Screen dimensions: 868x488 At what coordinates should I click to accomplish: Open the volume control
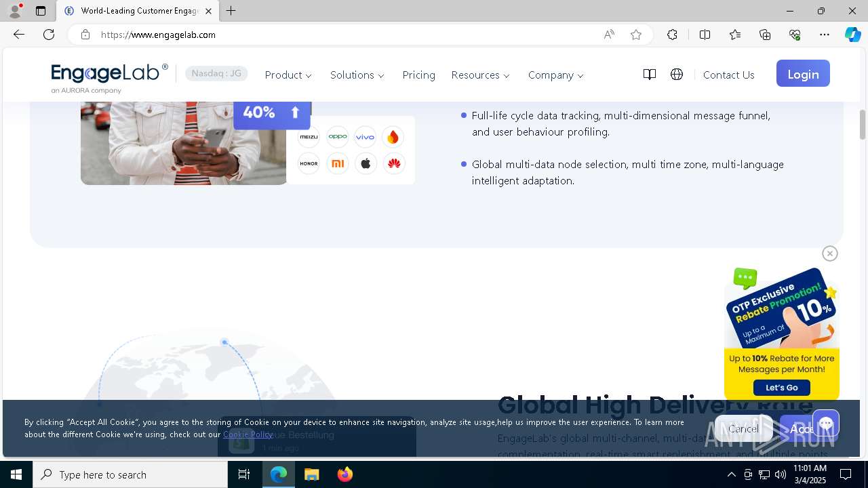coord(781,474)
